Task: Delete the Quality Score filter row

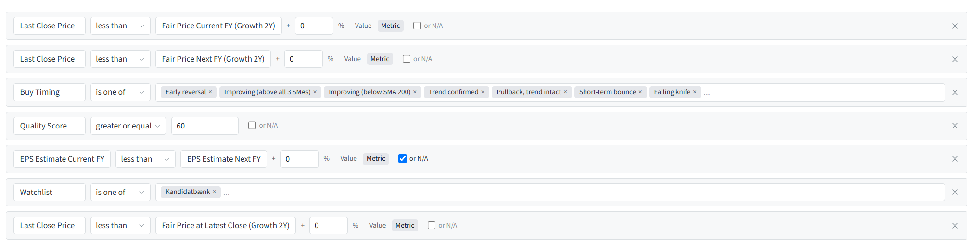Action: click(955, 126)
